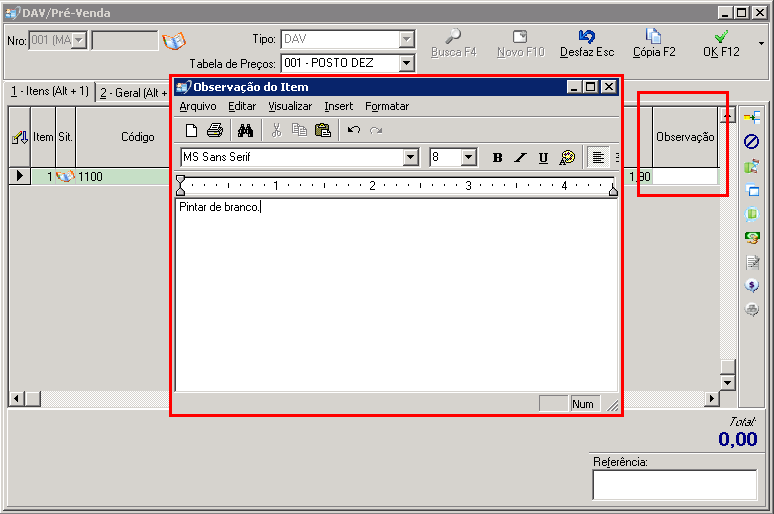Click the Item column header
The height and width of the screenshot is (514, 774).
43,137
